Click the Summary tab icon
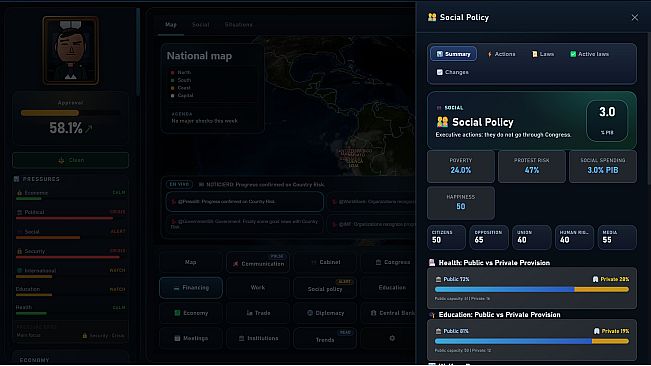Viewport: 651px width, 366px height. 440,54
